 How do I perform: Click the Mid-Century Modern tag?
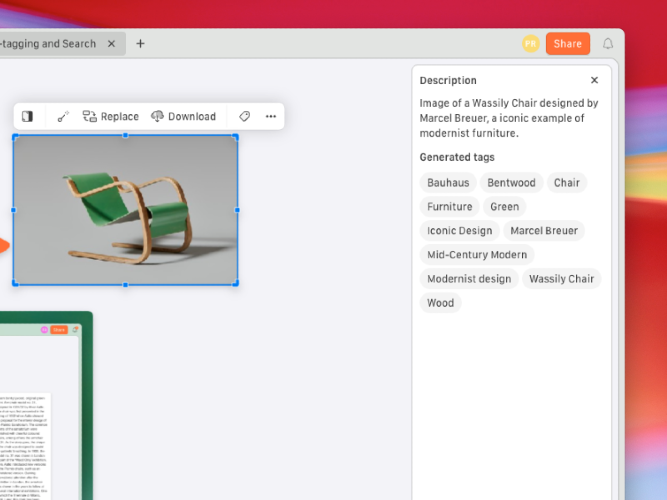tap(477, 254)
